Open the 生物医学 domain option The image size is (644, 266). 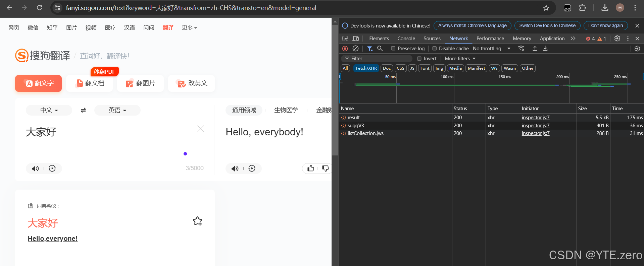(286, 110)
